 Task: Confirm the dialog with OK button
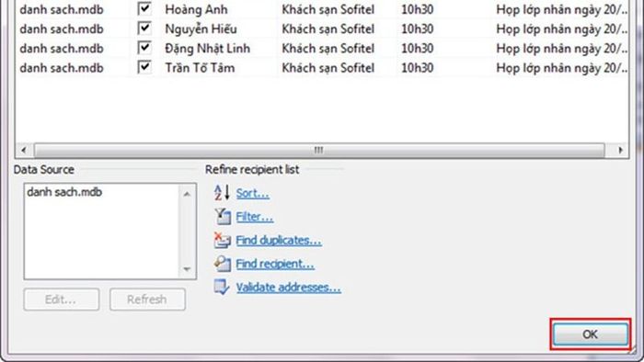pos(591,334)
